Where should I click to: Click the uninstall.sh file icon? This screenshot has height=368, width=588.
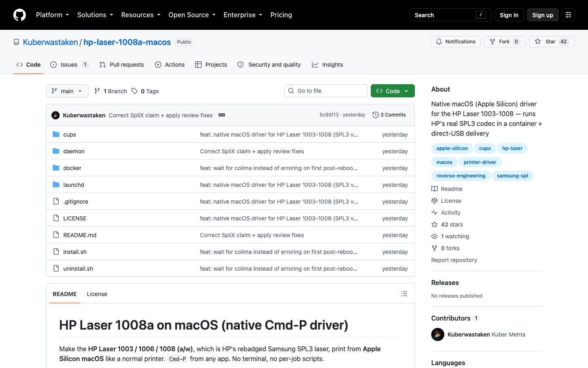pyautogui.click(x=56, y=268)
